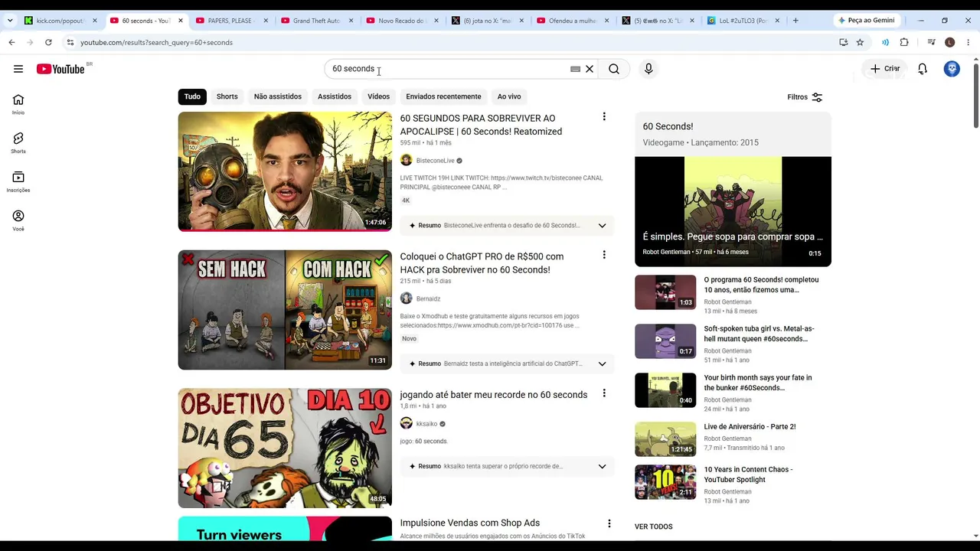Image resolution: width=980 pixels, height=551 pixels.
Task: Open the Criar create menu
Action: (x=885, y=69)
